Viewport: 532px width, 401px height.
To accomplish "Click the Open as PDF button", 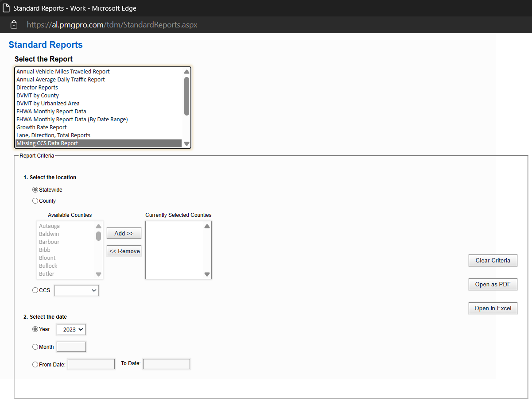I will click(x=493, y=284).
